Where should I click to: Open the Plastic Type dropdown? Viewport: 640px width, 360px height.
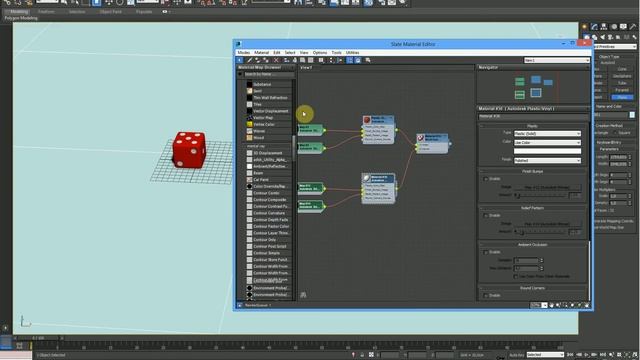click(547, 134)
